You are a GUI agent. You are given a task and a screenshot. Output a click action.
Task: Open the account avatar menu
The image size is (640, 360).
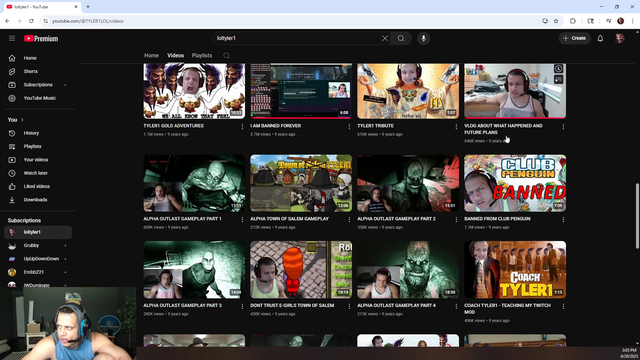(x=620, y=38)
